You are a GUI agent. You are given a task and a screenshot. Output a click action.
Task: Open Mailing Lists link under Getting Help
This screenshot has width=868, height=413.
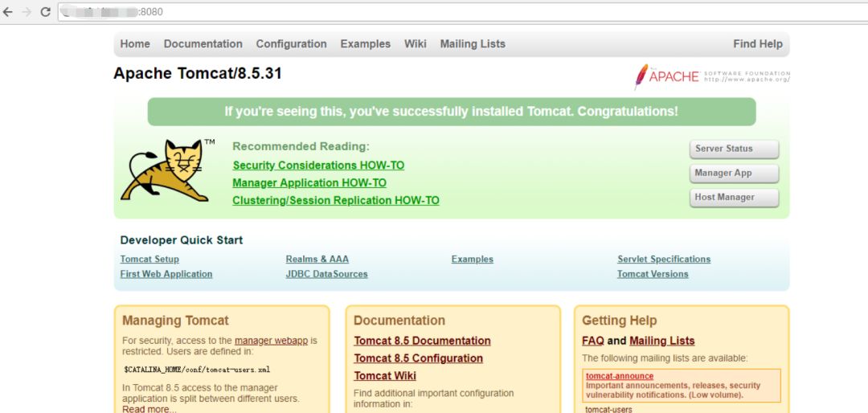coord(662,341)
